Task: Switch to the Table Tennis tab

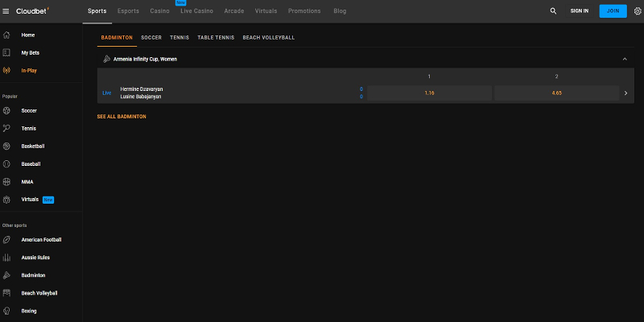Action: (x=216, y=38)
